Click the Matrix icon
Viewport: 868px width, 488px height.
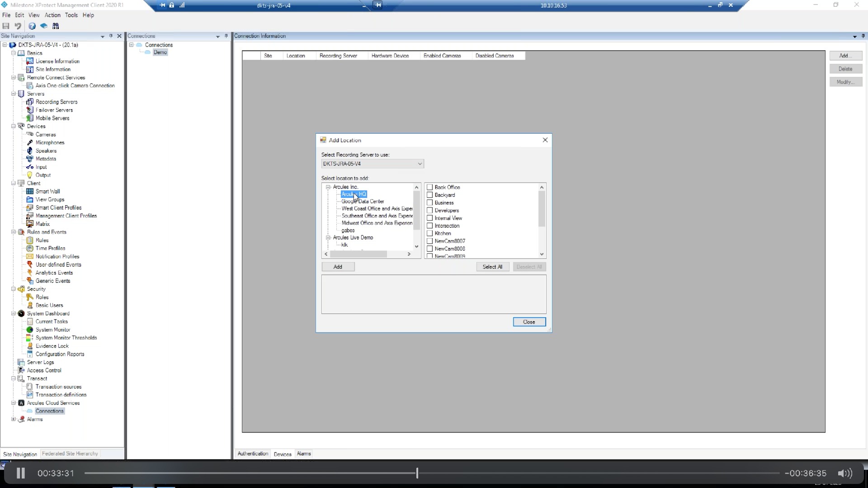click(x=30, y=224)
